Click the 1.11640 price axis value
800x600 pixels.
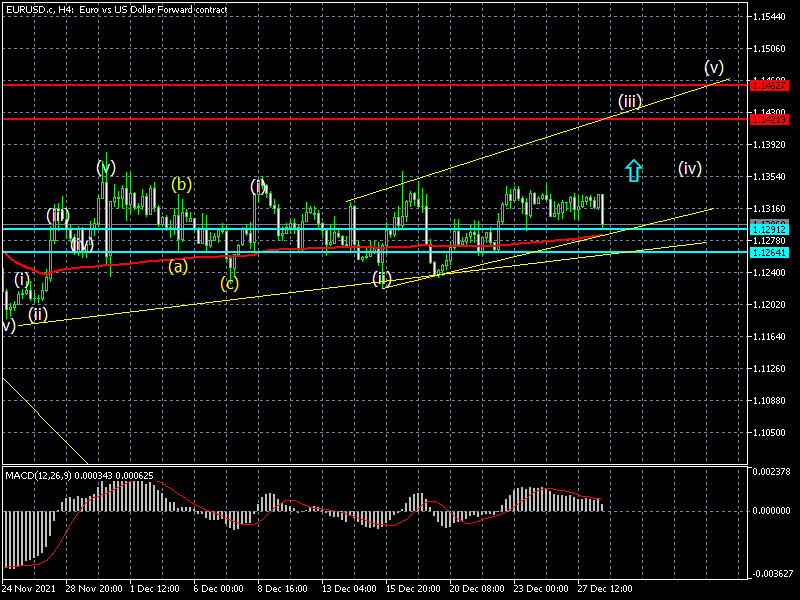[x=769, y=337]
